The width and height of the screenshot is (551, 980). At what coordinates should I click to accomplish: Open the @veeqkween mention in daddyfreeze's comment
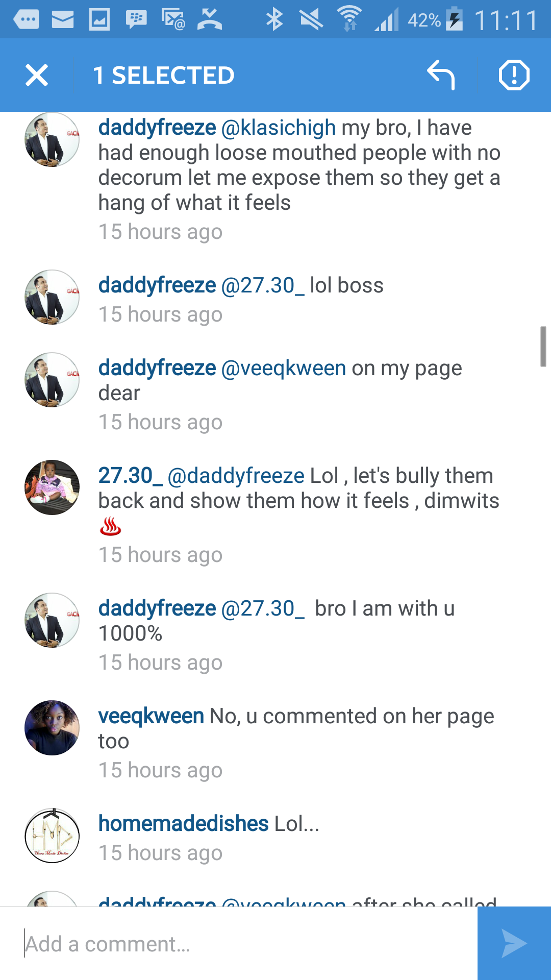pos(284,368)
